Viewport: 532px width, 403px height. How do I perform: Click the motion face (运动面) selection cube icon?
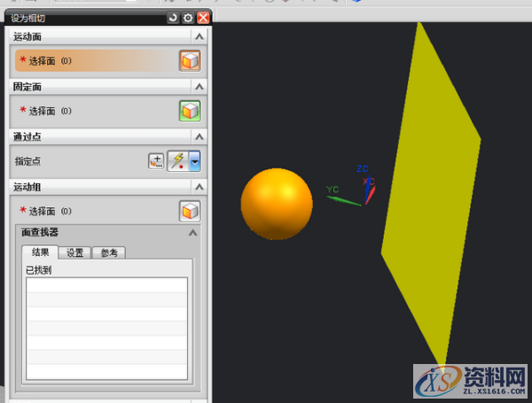pos(190,60)
